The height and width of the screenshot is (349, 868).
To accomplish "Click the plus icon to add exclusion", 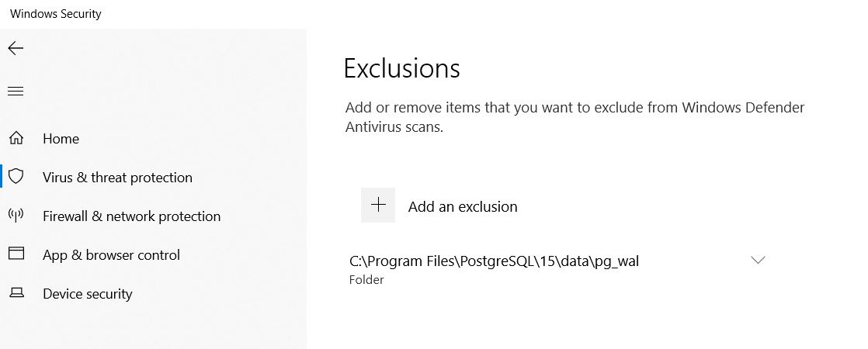I will pyautogui.click(x=378, y=206).
